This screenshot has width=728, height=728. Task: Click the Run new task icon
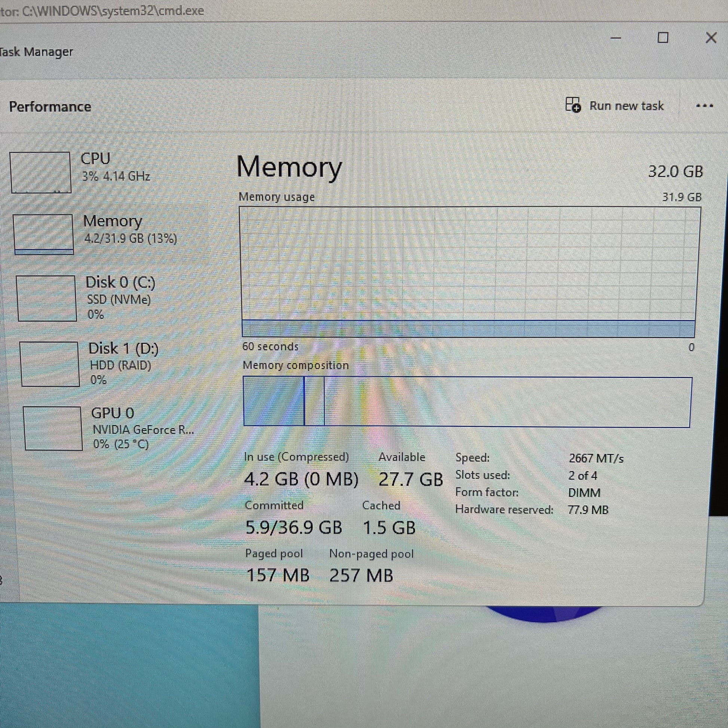point(573,105)
